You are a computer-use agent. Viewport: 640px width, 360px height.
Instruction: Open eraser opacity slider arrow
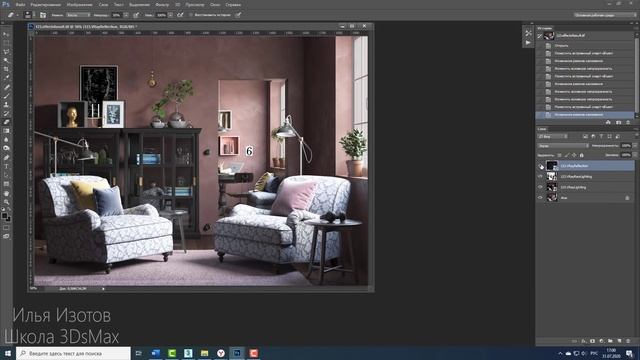126,15
